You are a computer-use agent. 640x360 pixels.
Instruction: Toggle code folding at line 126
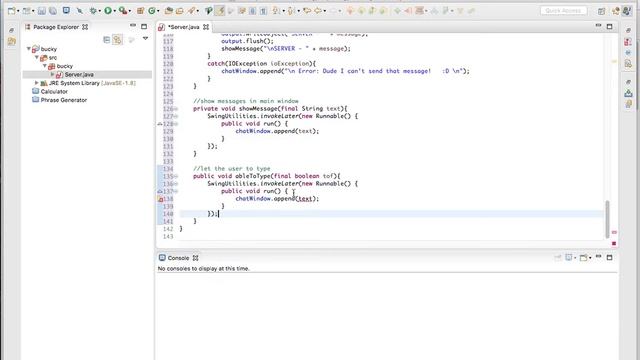[x=176, y=109]
